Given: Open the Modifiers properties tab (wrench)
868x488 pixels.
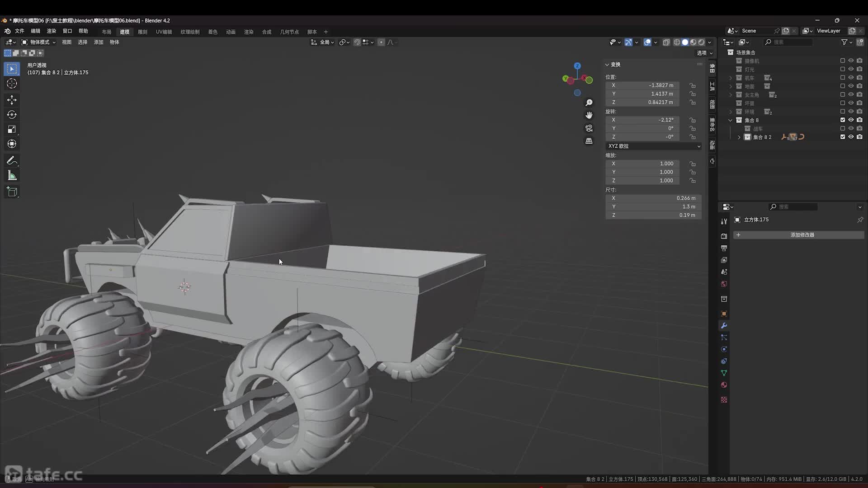Looking at the screenshot, I should 724,326.
